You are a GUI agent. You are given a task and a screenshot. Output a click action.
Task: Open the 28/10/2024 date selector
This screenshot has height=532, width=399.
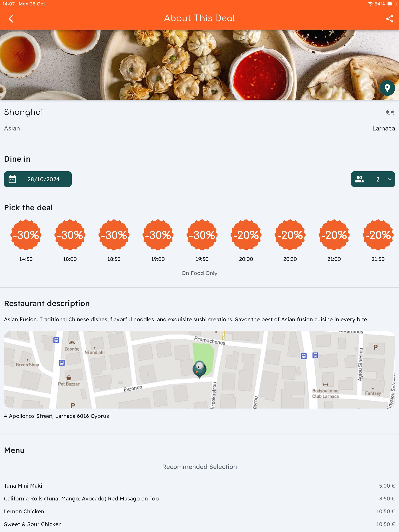click(x=38, y=179)
